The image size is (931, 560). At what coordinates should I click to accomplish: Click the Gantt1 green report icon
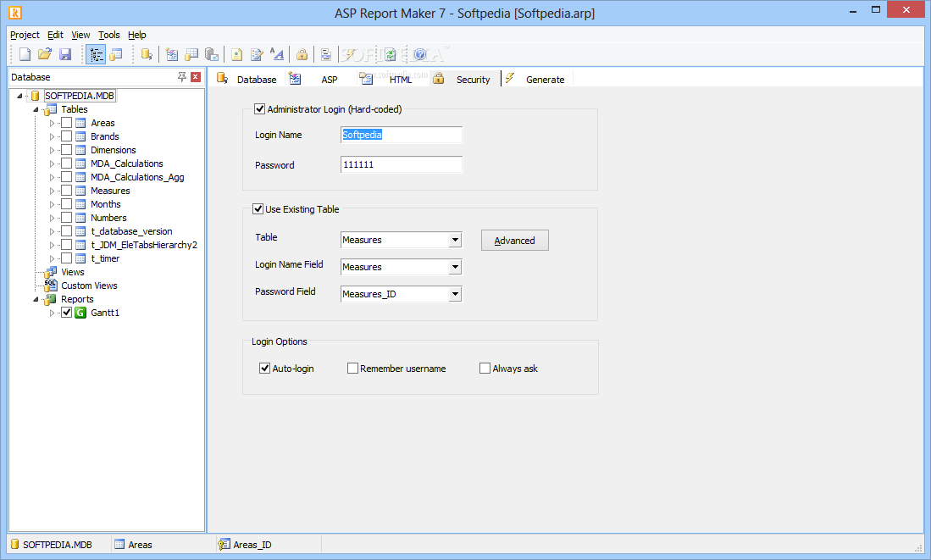tap(80, 313)
